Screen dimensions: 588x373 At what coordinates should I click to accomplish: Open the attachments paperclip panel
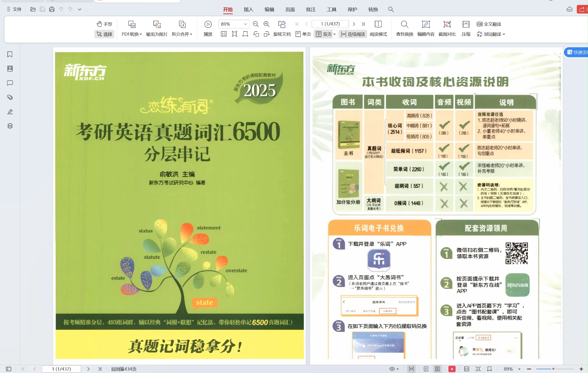10,97
